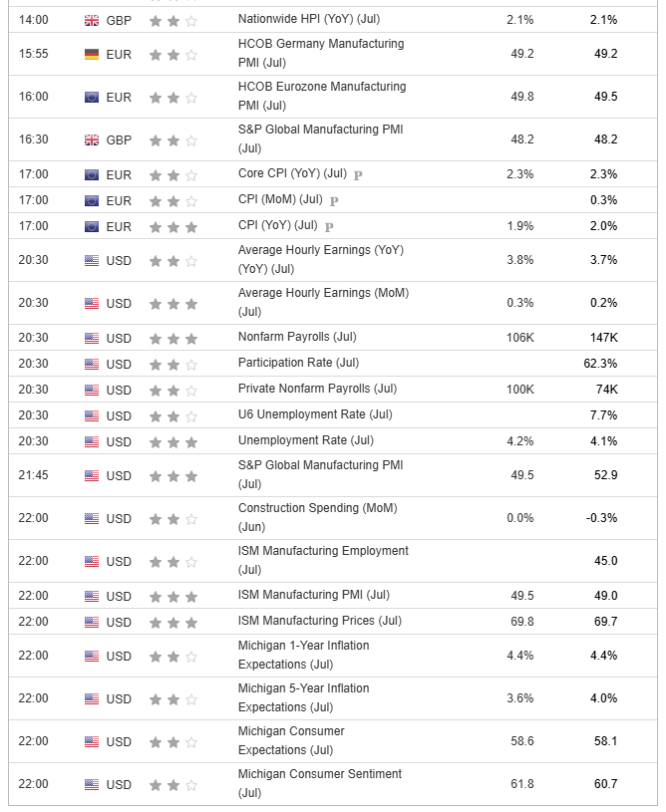Open Michigan 5-Year Inflation Expectations event
Screen dimensions: 666x812
click(304, 697)
